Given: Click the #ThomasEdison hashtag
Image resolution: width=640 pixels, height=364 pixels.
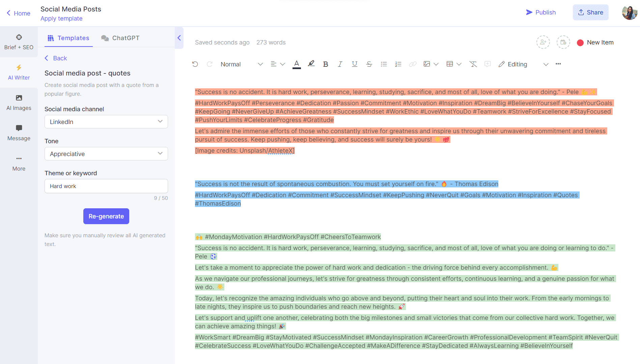Looking at the screenshot, I should [218, 204].
